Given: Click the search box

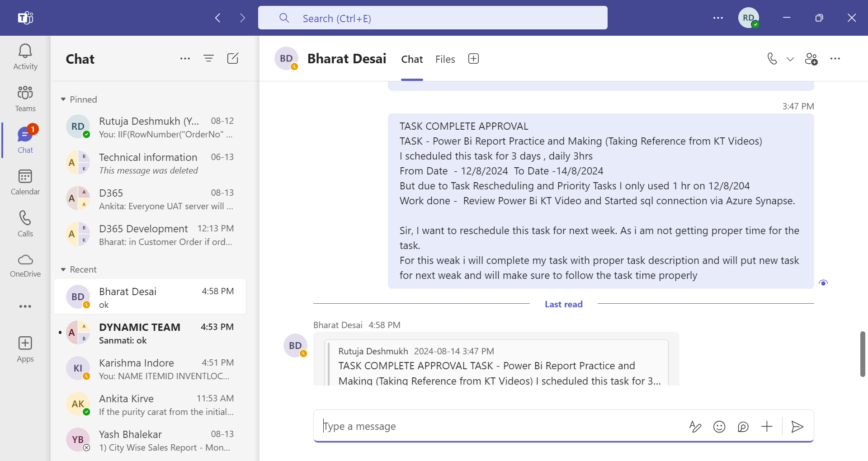Looking at the screenshot, I should [433, 18].
